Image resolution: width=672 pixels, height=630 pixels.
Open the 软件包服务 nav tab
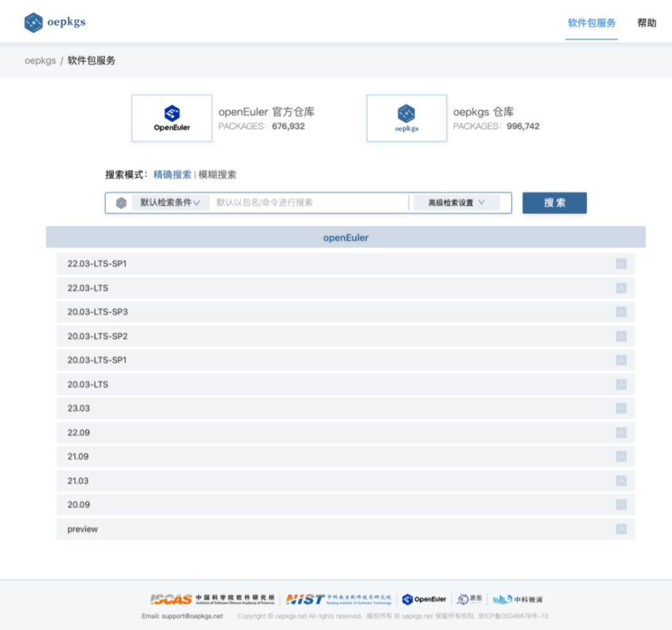(592, 23)
